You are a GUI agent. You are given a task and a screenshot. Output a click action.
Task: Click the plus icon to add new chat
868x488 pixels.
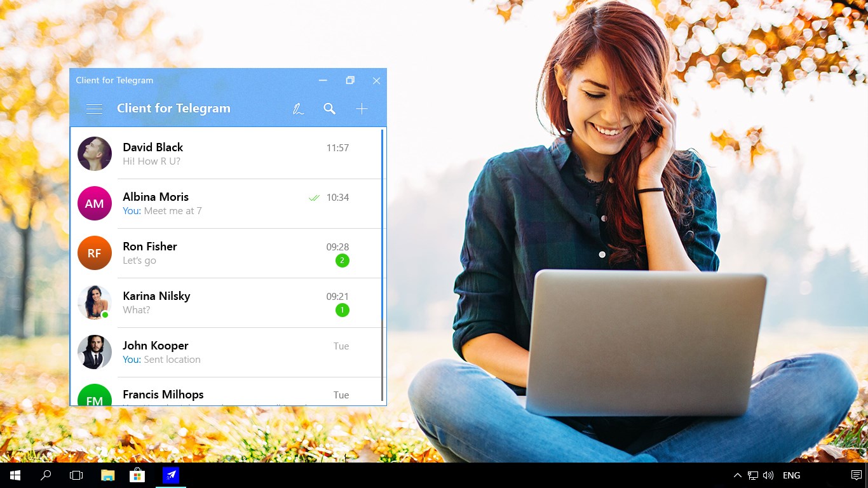click(362, 109)
